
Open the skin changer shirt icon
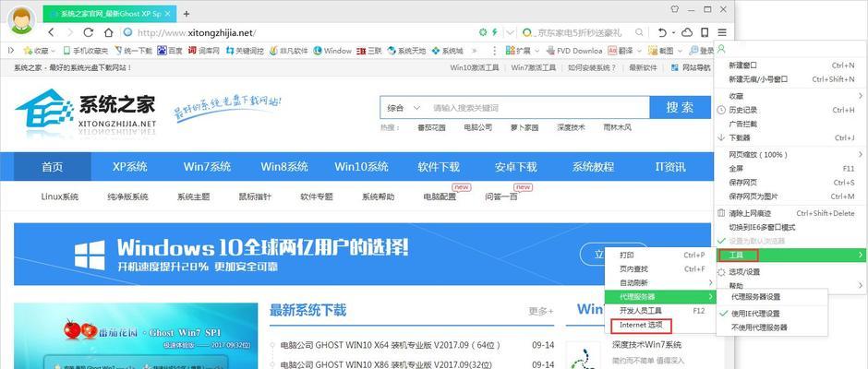pyautogui.click(x=674, y=9)
